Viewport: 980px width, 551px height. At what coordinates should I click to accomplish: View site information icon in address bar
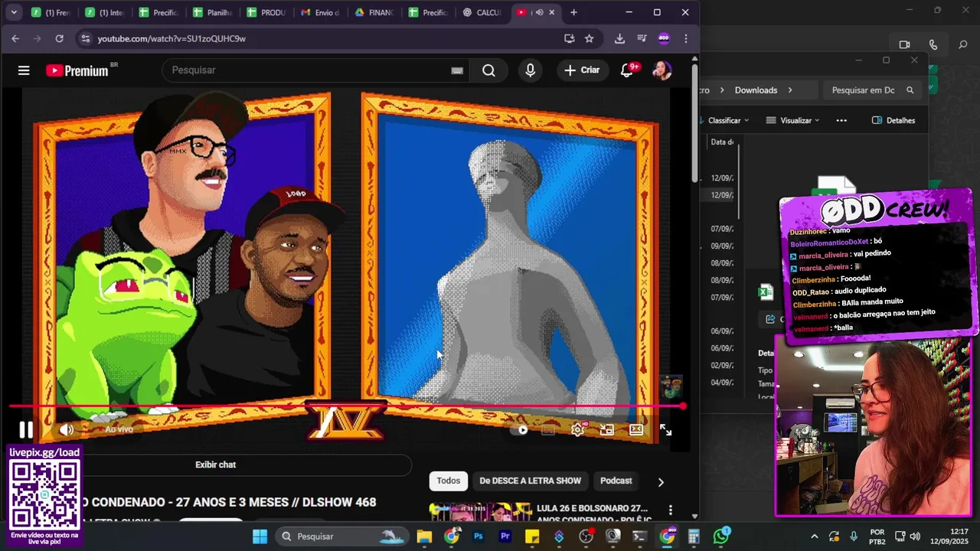click(x=86, y=38)
